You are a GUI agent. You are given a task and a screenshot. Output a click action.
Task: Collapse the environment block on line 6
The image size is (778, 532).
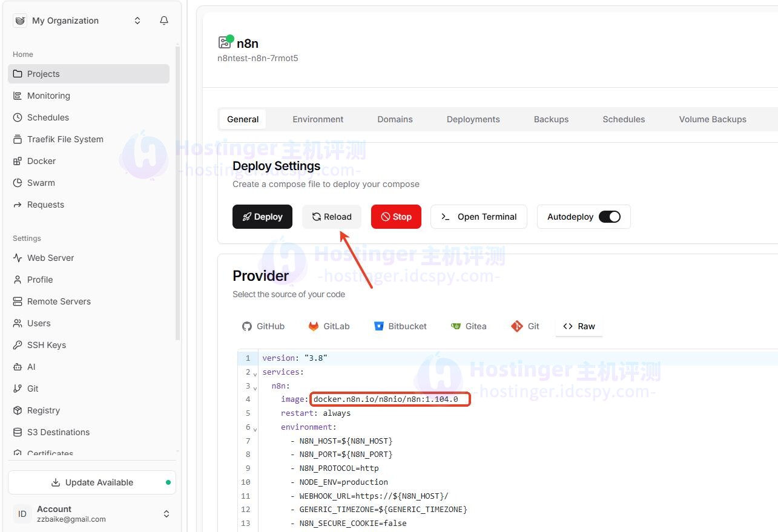point(255,429)
